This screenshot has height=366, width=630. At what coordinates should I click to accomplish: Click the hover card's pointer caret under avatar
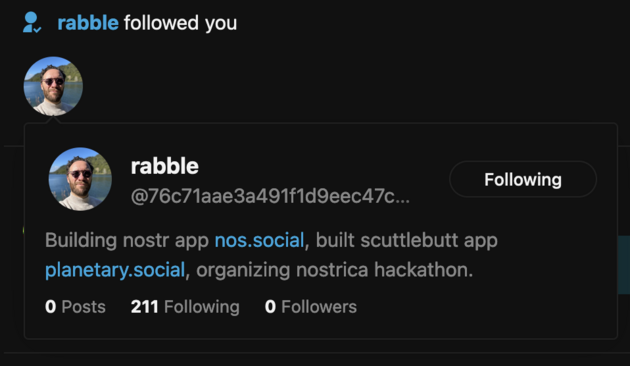coord(53,120)
